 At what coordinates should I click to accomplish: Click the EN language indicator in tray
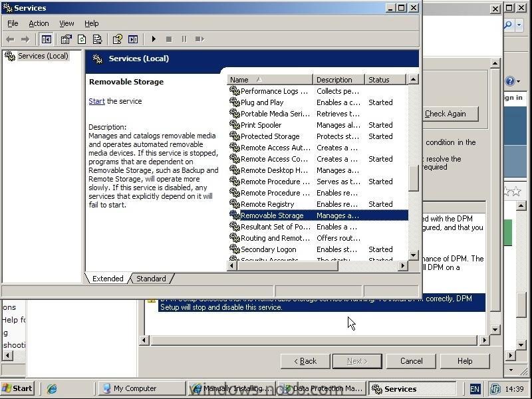point(475,389)
